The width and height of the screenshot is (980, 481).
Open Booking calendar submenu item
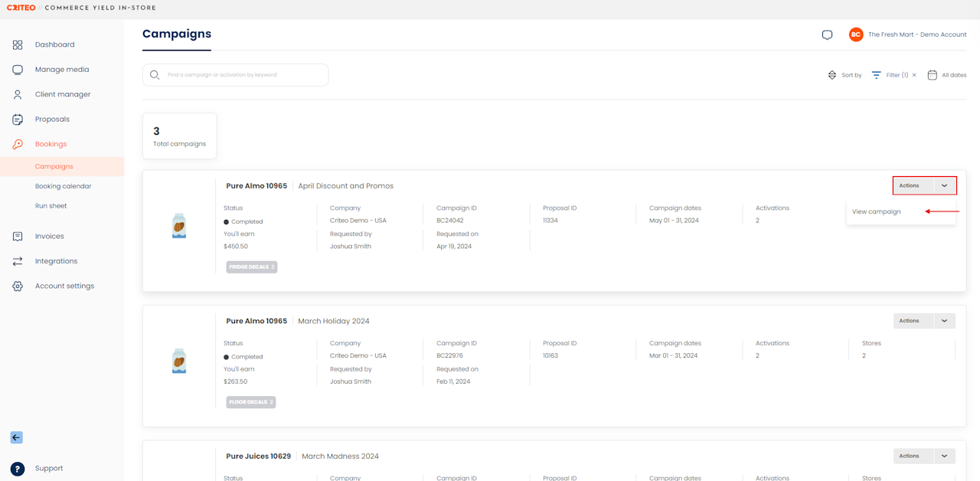(63, 186)
